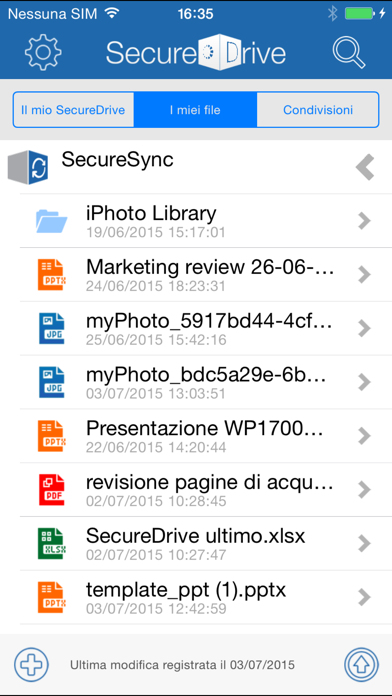Image resolution: width=392 pixels, height=696 pixels.
Task: Open Presentazione WP1700 file row
Action: tap(206, 436)
